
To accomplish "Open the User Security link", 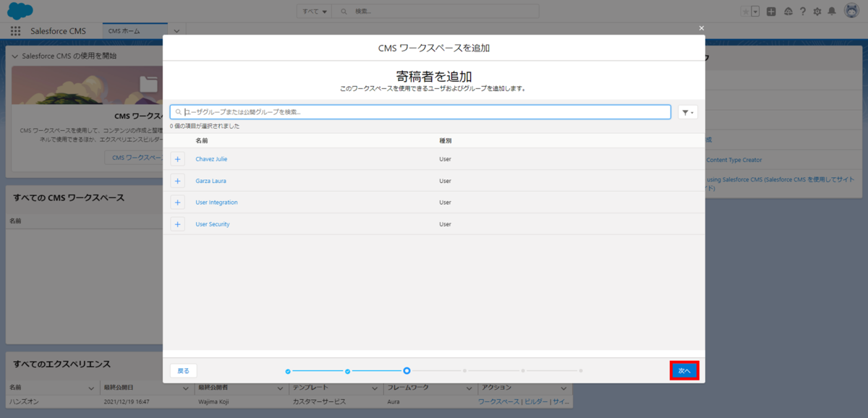I will [213, 224].
